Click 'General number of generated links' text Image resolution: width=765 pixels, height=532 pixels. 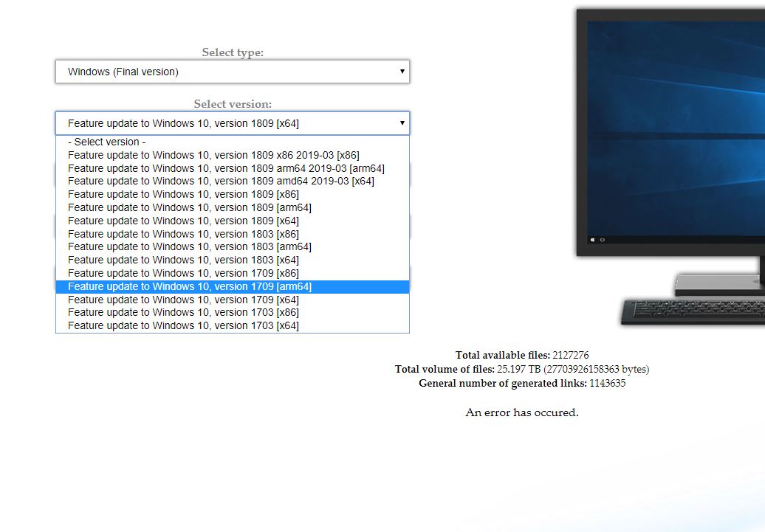(x=522, y=383)
